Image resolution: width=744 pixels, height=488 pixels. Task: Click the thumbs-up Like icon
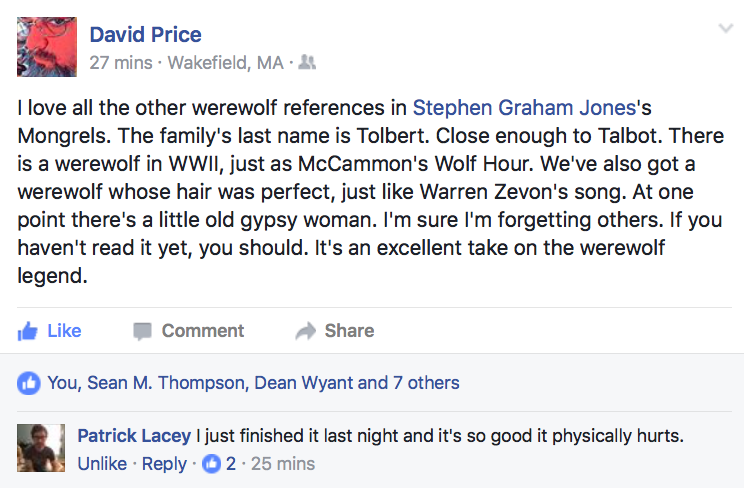(28, 331)
